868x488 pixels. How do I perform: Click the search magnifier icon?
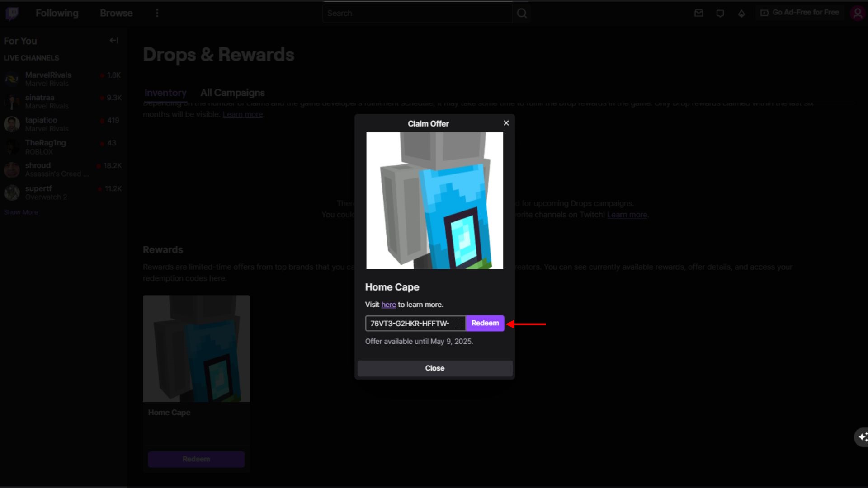522,14
